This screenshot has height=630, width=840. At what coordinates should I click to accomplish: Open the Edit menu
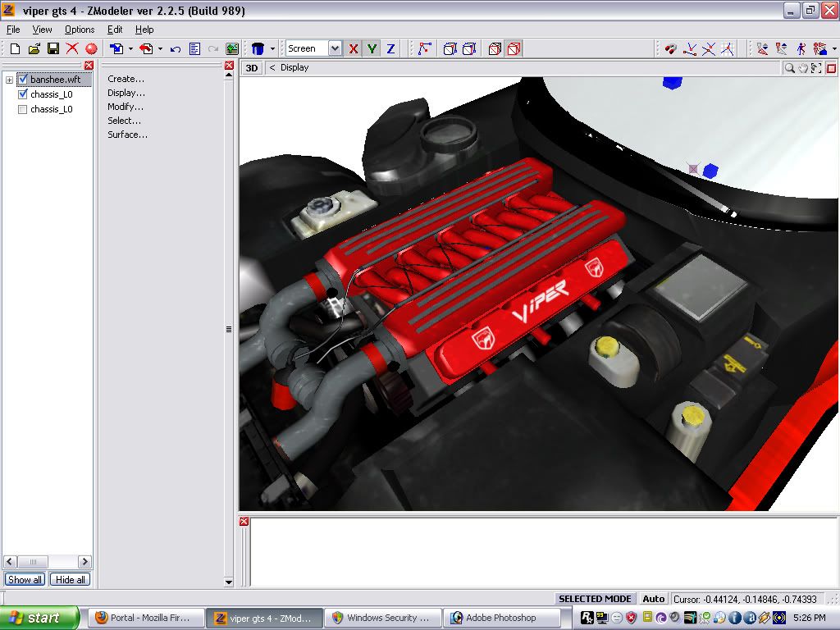115,30
